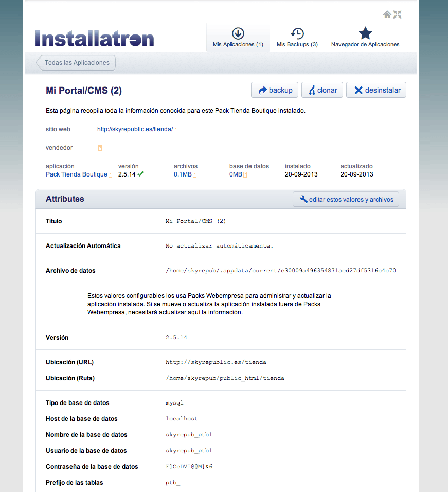The image size is (448, 492).
Task: Click the Actualización Automática label
Action: pos(83,246)
